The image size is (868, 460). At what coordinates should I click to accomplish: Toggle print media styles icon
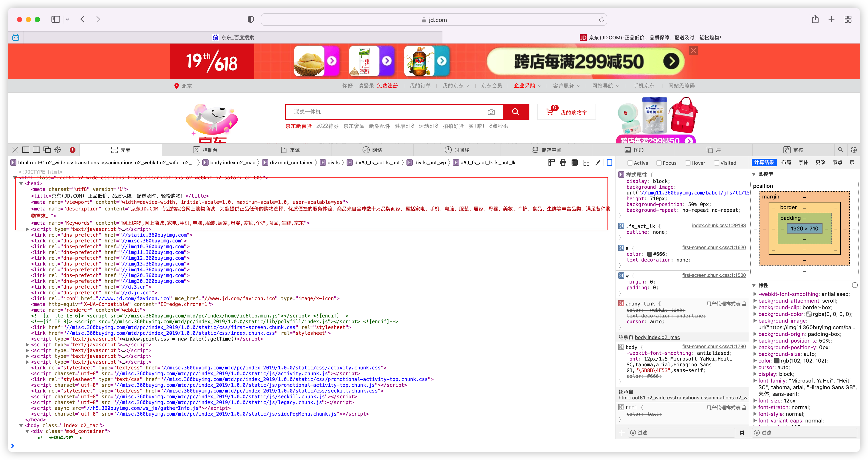(x=563, y=163)
